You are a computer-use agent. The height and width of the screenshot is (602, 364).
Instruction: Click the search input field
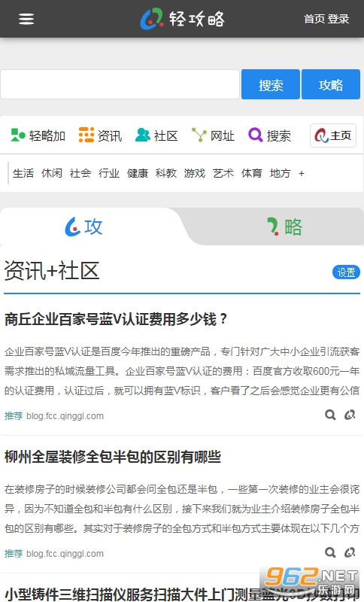120,84
